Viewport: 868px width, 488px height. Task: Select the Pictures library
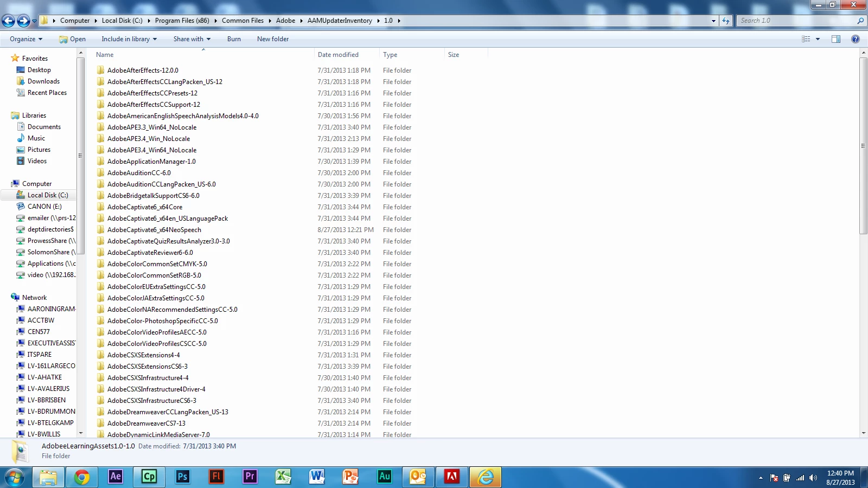tap(39, 150)
